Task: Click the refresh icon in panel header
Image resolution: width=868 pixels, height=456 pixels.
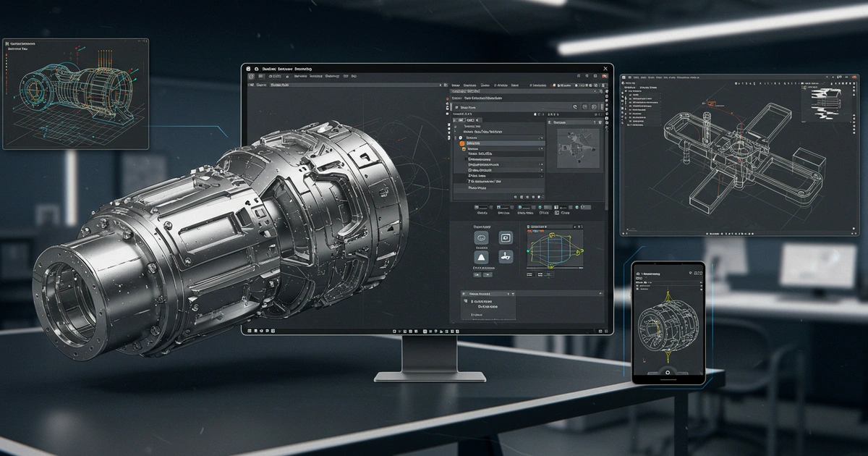Action: [574, 107]
